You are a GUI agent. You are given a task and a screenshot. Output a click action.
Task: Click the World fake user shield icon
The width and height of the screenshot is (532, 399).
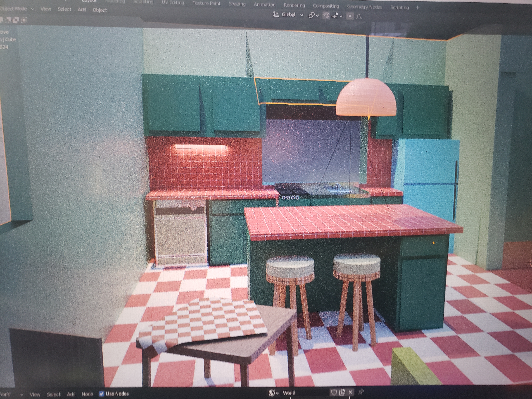(x=334, y=393)
